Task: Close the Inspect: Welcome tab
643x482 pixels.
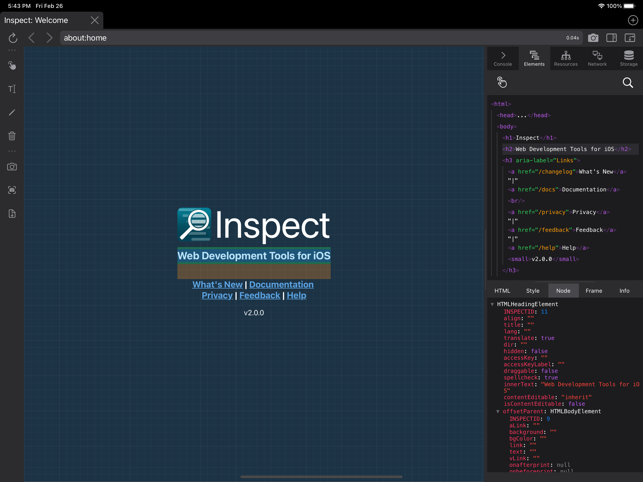Action: point(94,20)
